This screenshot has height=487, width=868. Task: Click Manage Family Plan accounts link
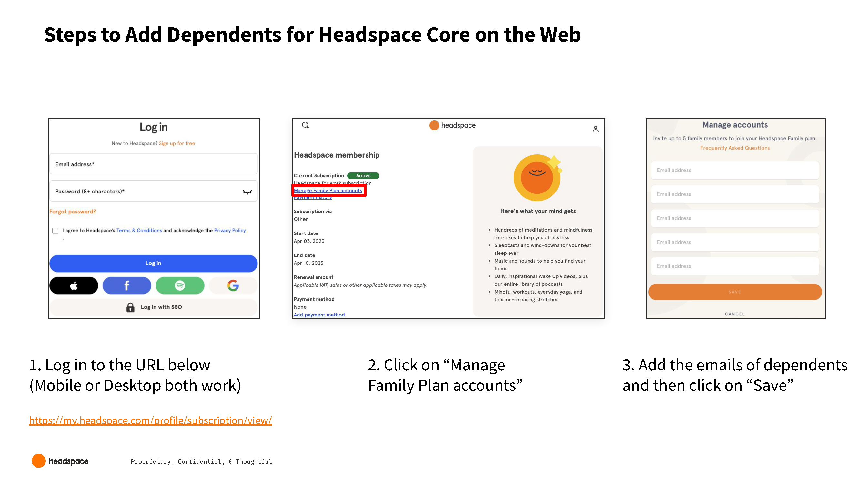(x=328, y=191)
